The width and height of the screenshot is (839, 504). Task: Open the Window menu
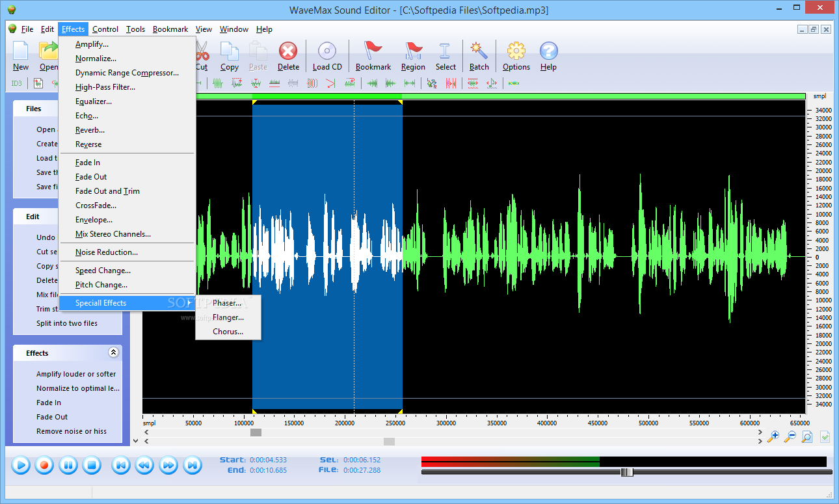[x=234, y=29]
